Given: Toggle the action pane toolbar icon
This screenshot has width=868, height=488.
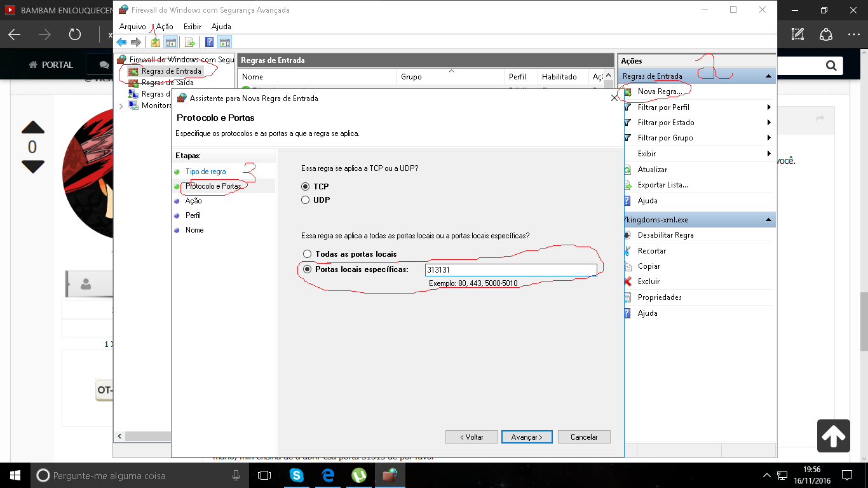Looking at the screenshot, I should tap(224, 43).
